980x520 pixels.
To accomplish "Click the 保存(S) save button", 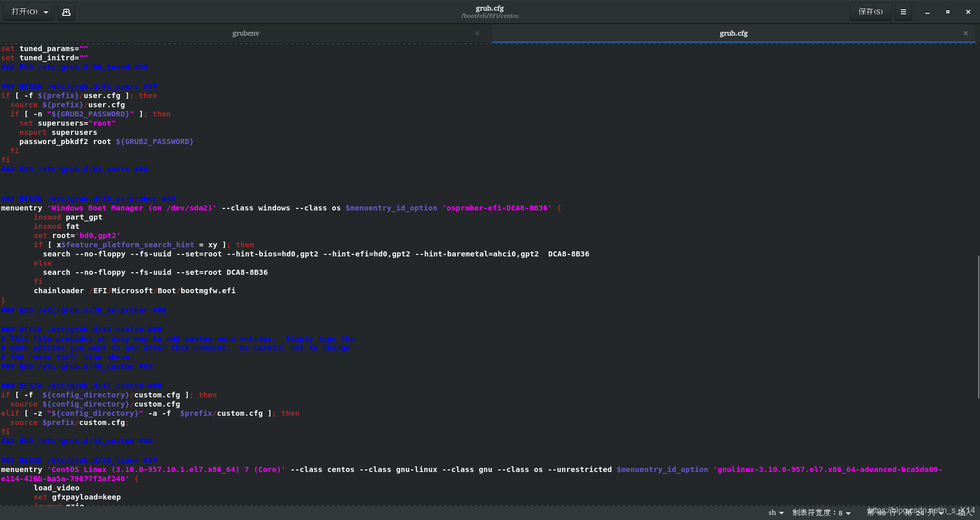I will click(870, 12).
